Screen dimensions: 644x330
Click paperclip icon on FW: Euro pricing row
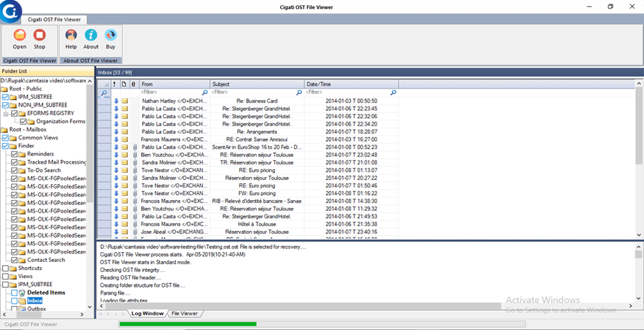click(134, 193)
